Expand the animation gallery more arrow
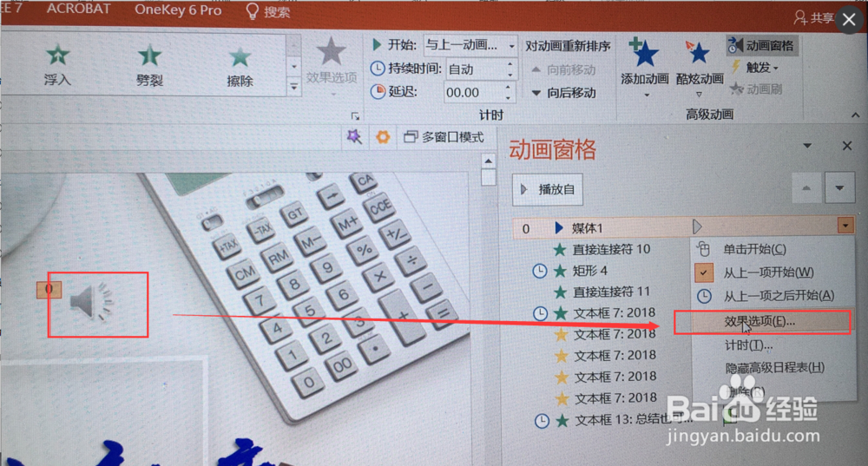 pos(294,87)
